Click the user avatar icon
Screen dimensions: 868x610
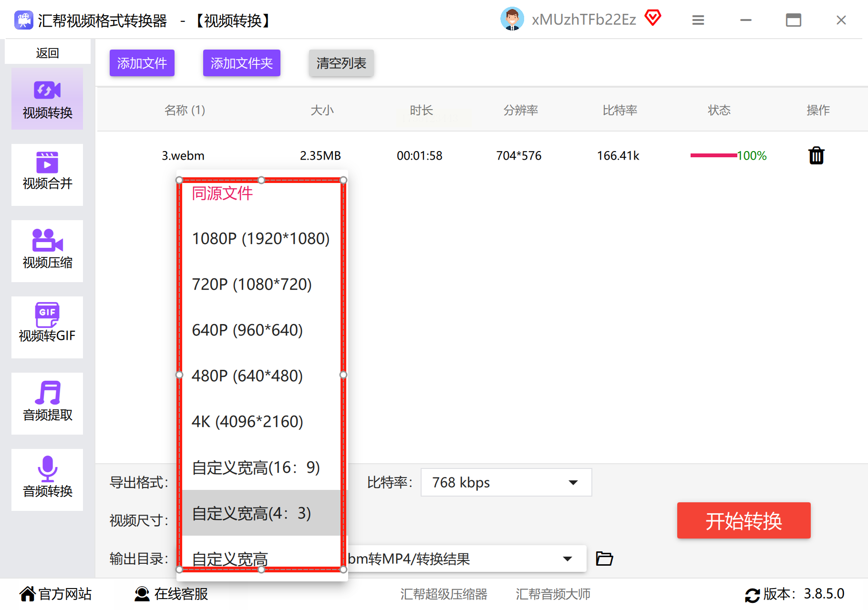point(512,19)
